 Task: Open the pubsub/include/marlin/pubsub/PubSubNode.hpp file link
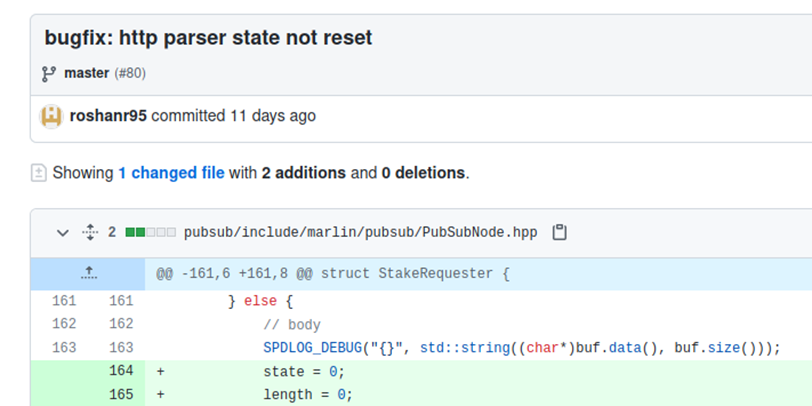[x=360, y=233]
